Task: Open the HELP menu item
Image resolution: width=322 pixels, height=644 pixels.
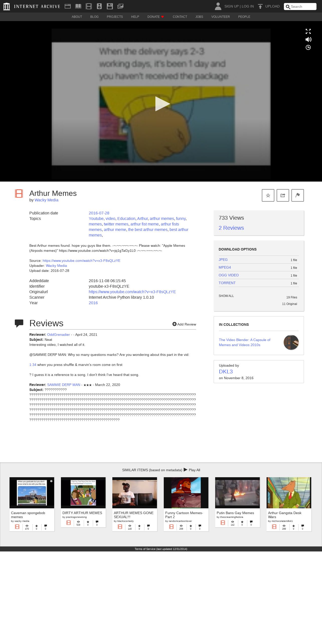Action: tap(135, 17)
